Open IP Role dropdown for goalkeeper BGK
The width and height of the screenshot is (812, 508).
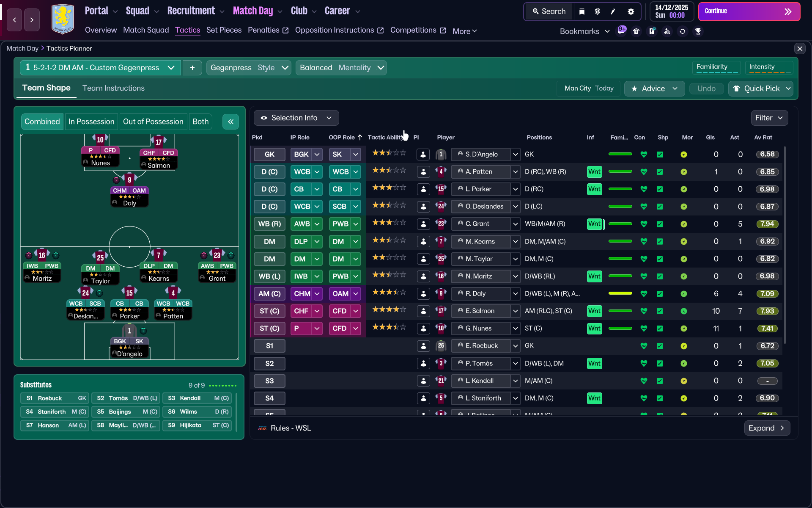click(x=317, y=155)
